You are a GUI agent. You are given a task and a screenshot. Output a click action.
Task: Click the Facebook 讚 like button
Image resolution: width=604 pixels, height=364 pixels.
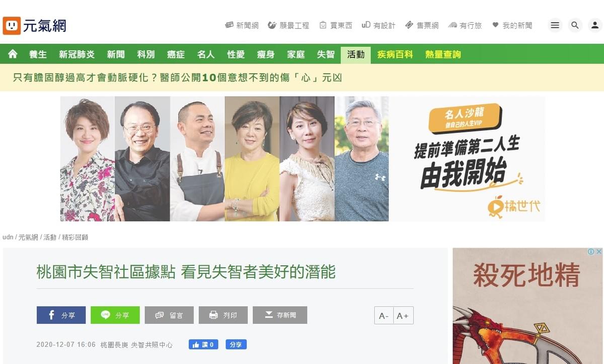(x=203, y=345)
